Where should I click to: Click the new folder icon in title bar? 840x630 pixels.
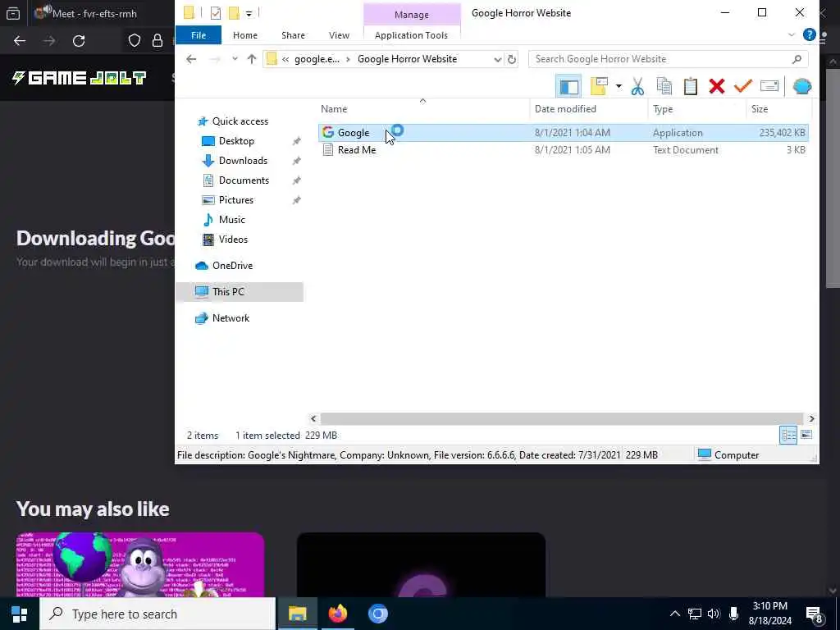point(234,13)
